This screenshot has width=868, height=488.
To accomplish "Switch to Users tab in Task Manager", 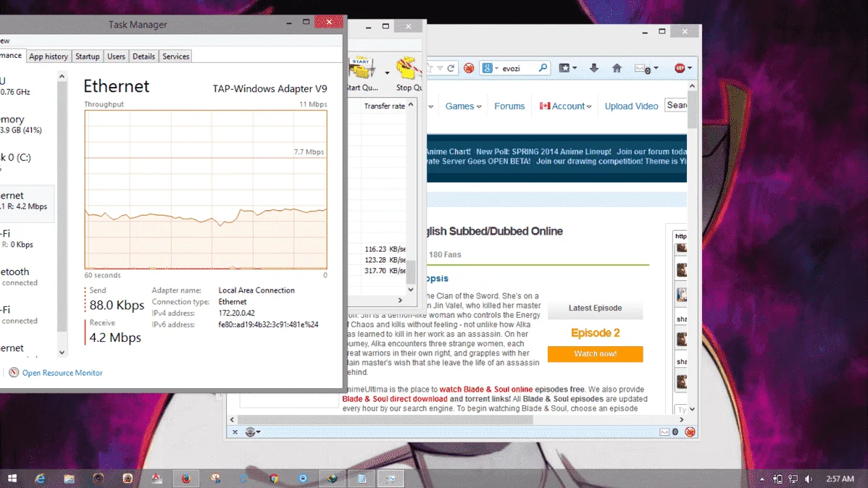I will (116, 56).
